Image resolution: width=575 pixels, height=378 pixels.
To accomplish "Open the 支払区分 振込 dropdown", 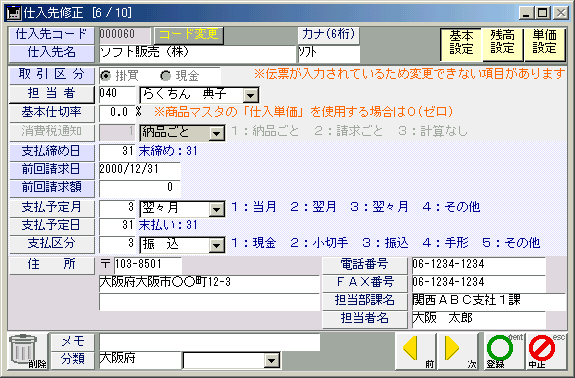I will 217,245.
